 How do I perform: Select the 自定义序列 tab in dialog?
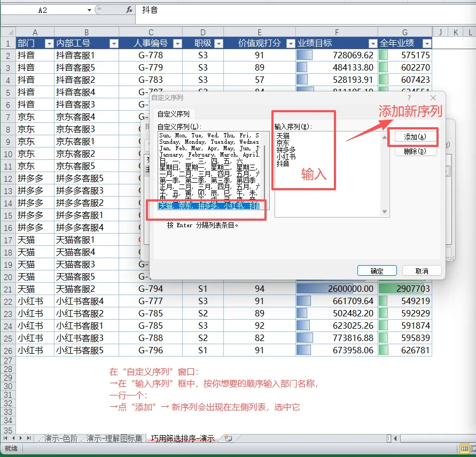pos(173,114)
